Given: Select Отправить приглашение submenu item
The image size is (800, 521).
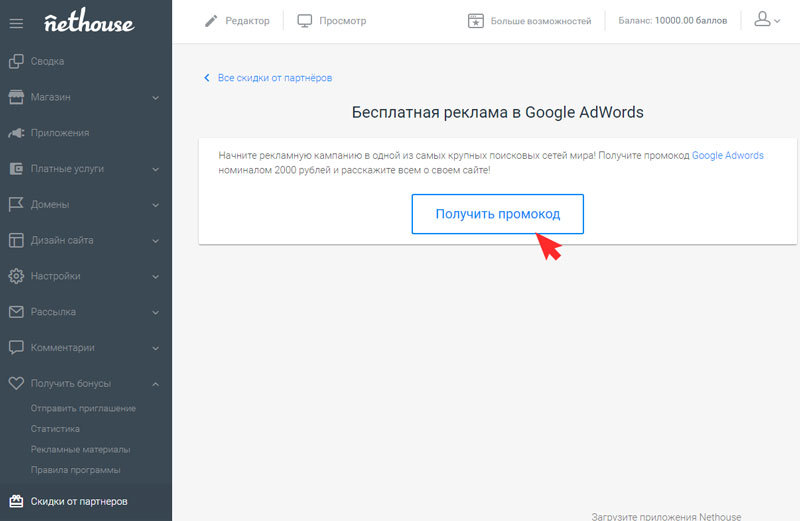Looking at the screenshot, I should tap(83, 408).
